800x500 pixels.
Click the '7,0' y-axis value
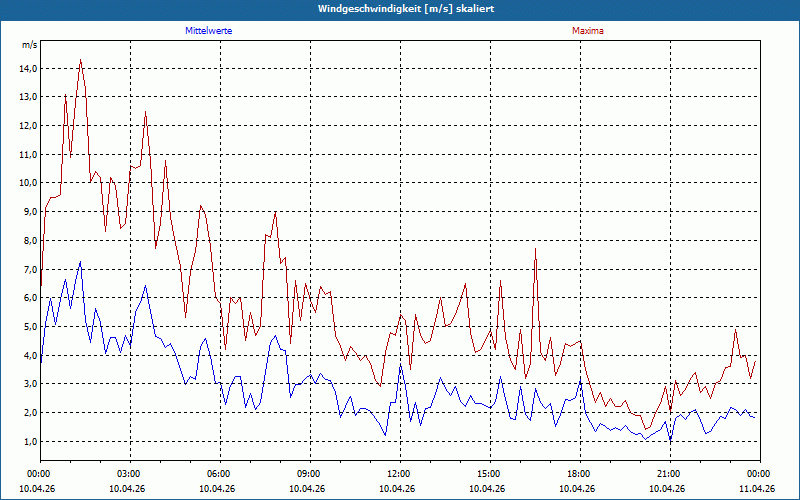(x=31, y=269)
